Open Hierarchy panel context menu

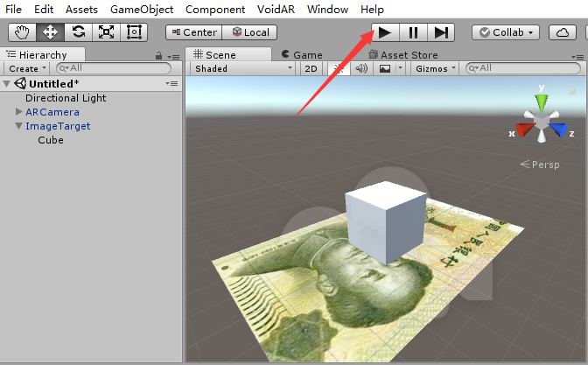tap(173, 57)
